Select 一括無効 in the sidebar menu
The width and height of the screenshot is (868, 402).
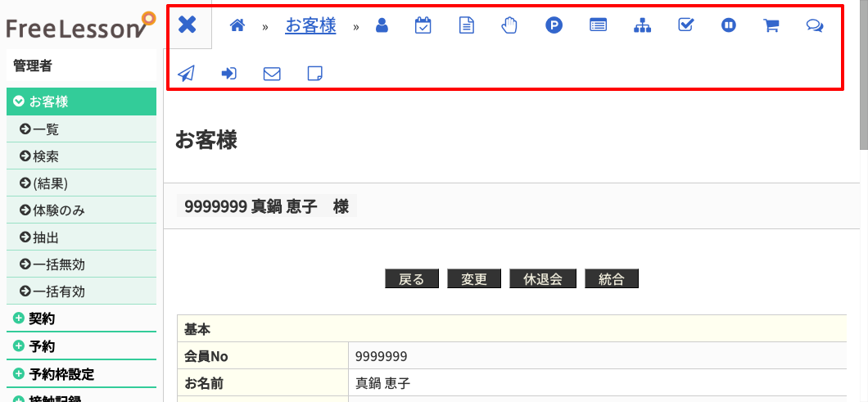pyautogui.click(x=57, y=264)
